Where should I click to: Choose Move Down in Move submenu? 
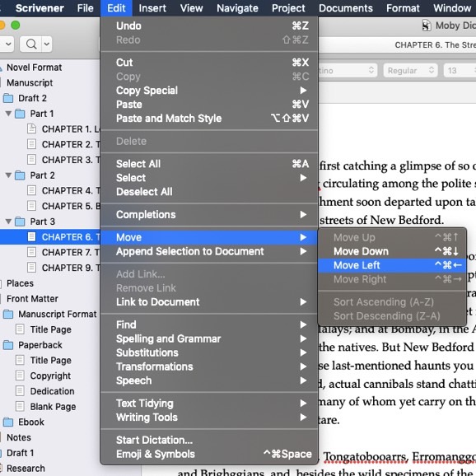tap(392, 251)
